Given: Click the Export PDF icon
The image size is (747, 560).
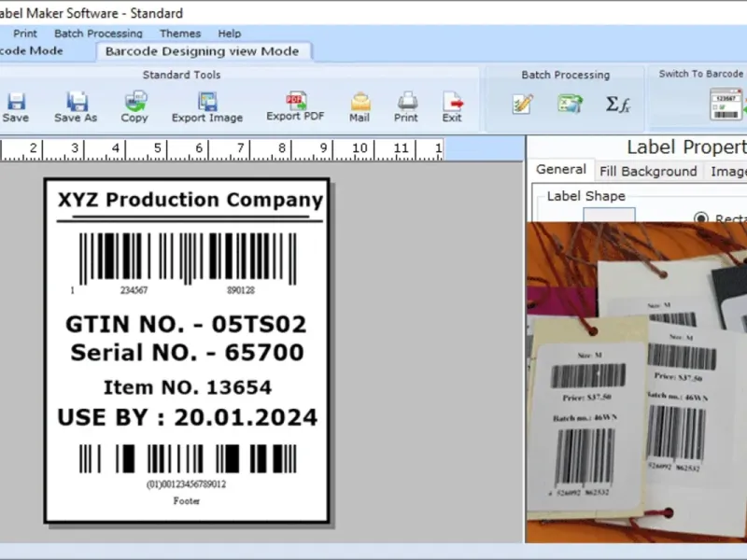Looking at the screenshot, I should click(296, 101).
